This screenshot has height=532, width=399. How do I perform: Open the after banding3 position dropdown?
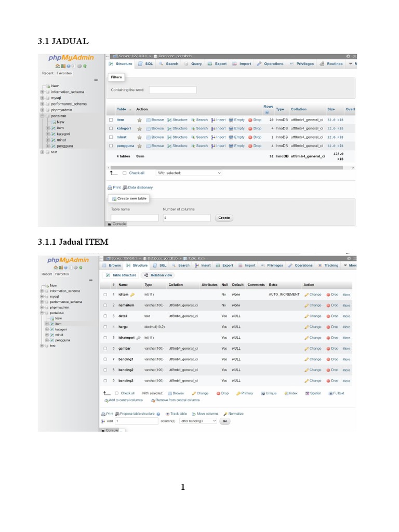pyautogui.click(x=198, y=421)
